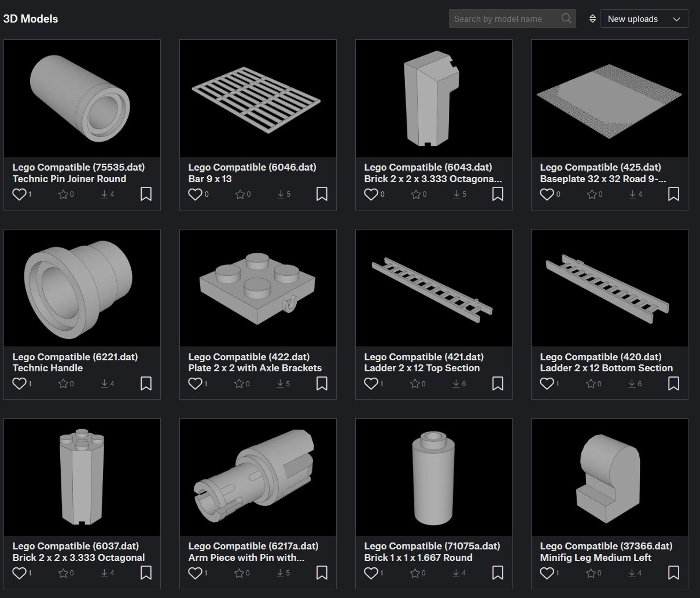The height and width of the screenshot is (598, 700).
Task: Bookmark the Brick 1 x 1 x 1.667 Round
Action: click(498, 573)
